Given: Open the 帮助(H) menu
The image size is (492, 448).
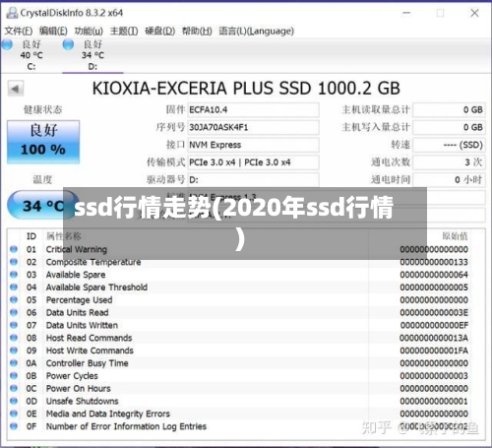Looking at the screenshot, I should click(197, 32).
